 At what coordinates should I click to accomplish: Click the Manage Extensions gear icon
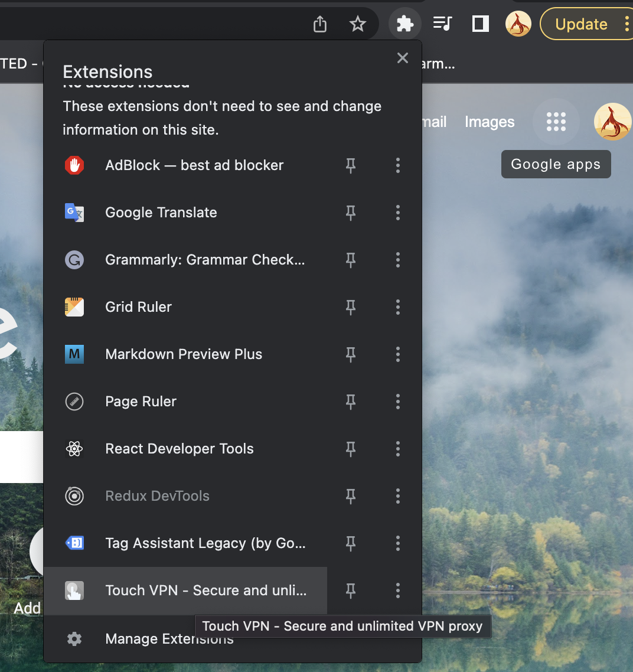pos(74,639)
